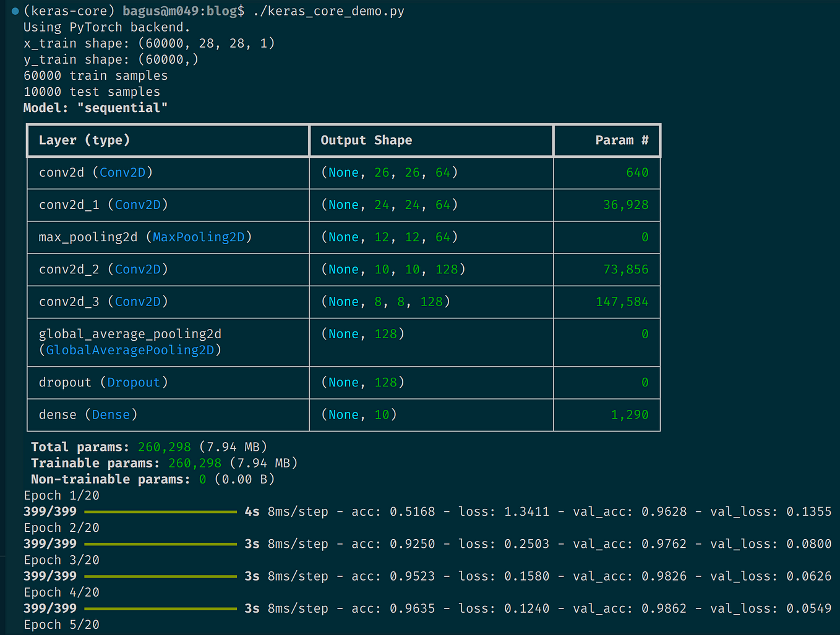840x635 pixels.
Task: Click the progress bar under Epoch 1/20
Action: tap(160, 512)
